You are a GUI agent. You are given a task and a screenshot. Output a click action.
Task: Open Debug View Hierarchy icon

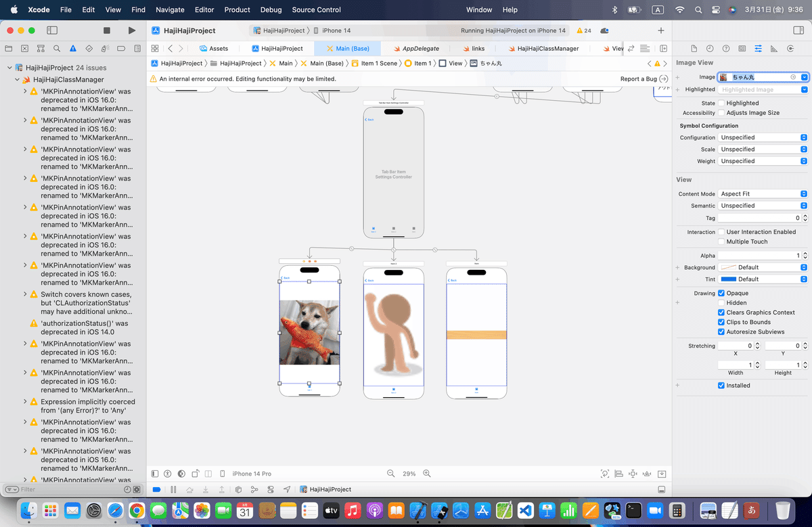(x=238, y=489)
